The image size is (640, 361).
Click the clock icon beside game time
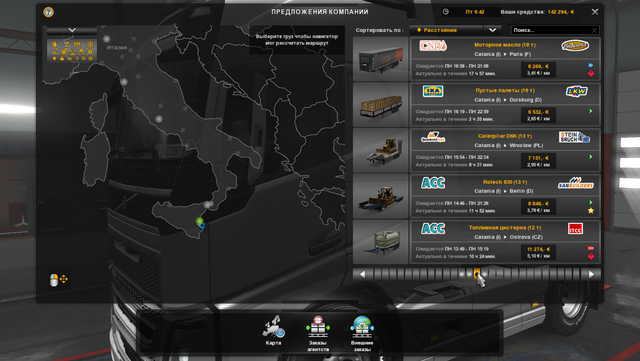point(446,12)
